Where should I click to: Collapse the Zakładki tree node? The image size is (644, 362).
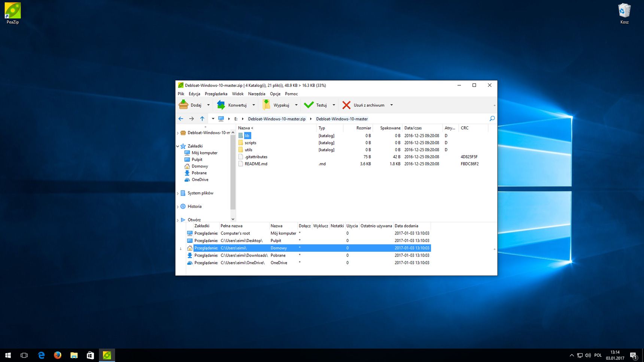177,146
